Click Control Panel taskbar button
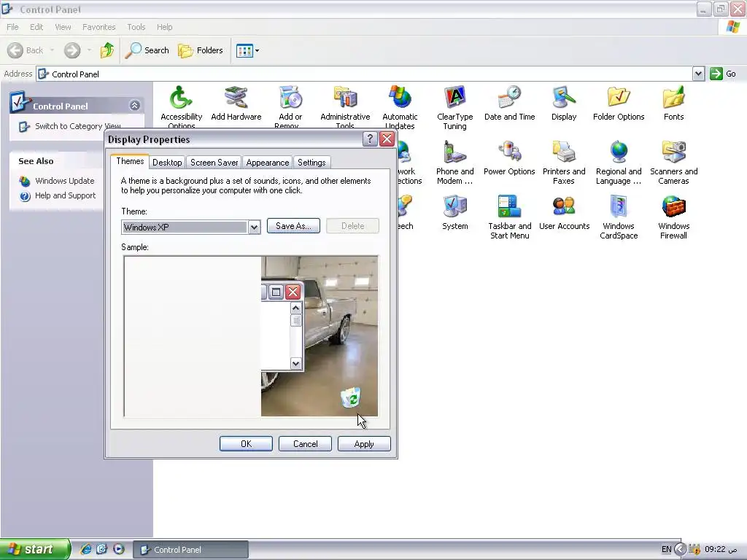This screenshot has width=747, height=560. 190,550
